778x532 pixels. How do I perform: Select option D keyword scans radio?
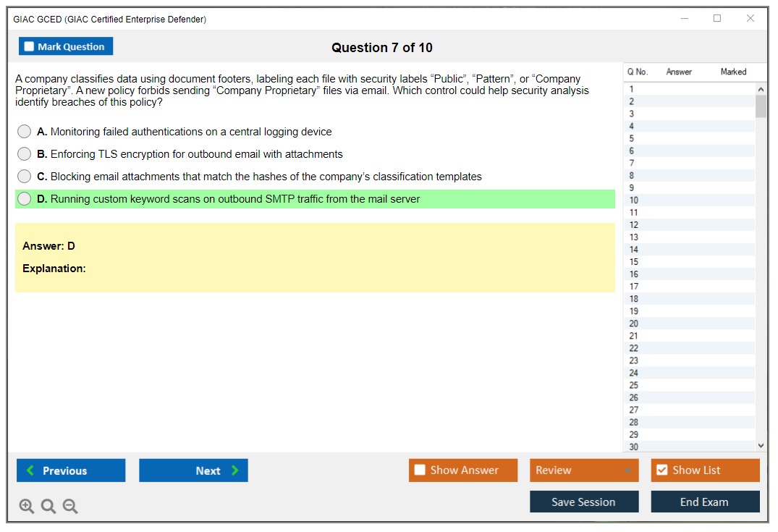point(25,199)
